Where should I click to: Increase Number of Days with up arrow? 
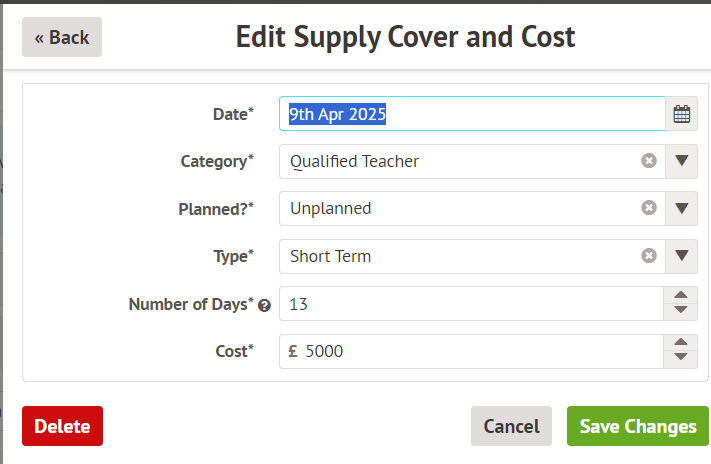pos(681,296)
